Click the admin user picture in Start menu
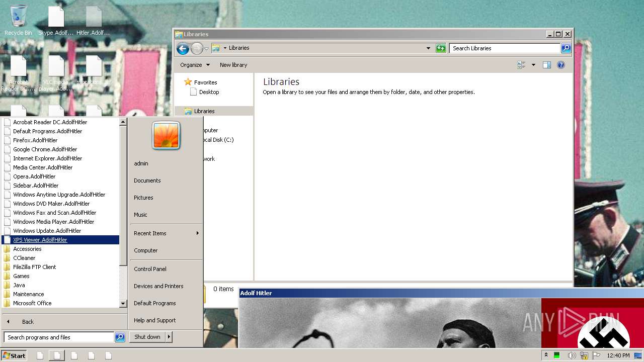Image resolution: width=644 pixels, height=362 pixels. 166,136
